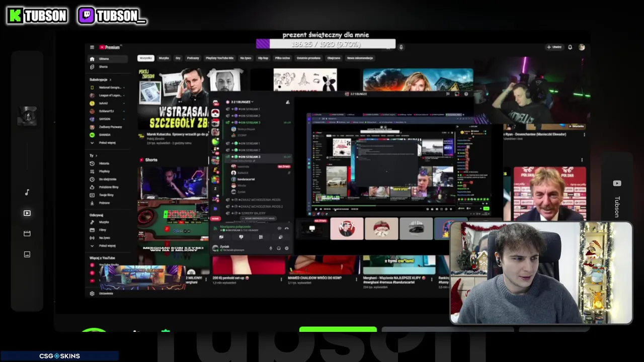644x362 pixels.
Task: Open 200 IQ penhold set-up video title
Action: click(230, 278)
